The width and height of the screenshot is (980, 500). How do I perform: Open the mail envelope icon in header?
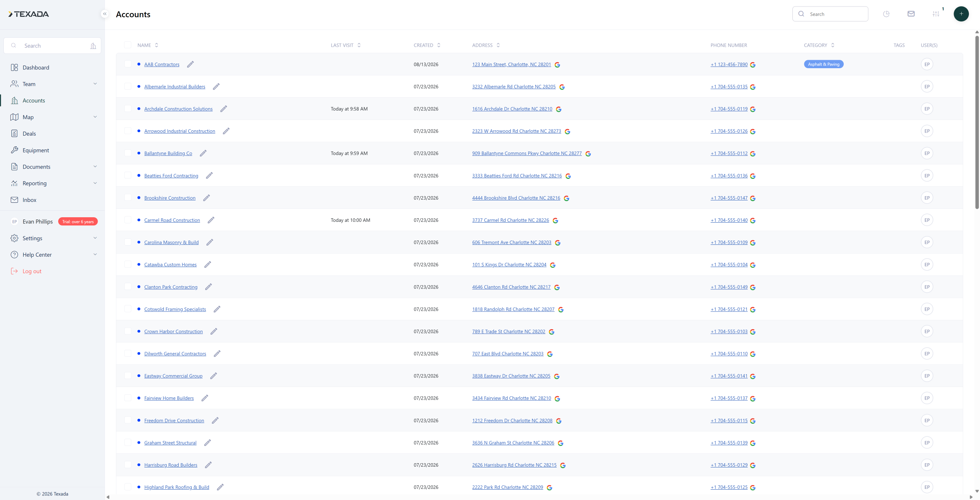coord(911,14)
